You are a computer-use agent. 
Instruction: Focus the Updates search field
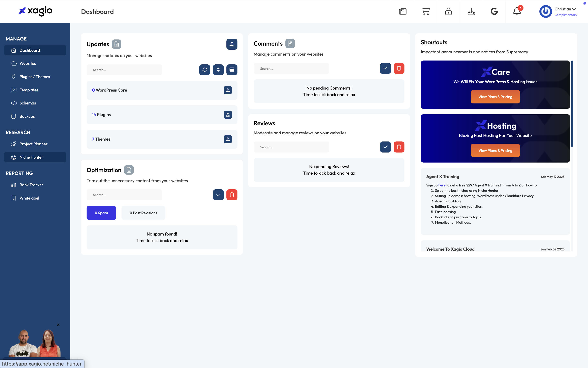pyautogui.click(x=124, y=70)
